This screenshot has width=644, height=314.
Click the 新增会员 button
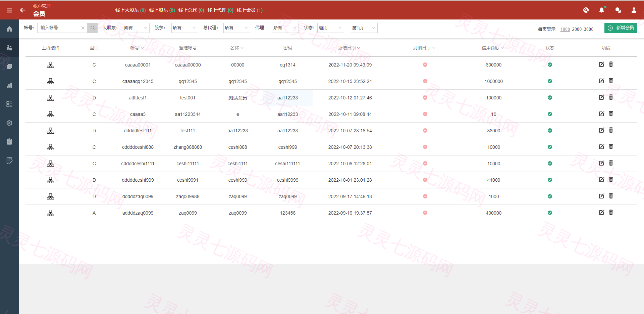pos(621,28)
